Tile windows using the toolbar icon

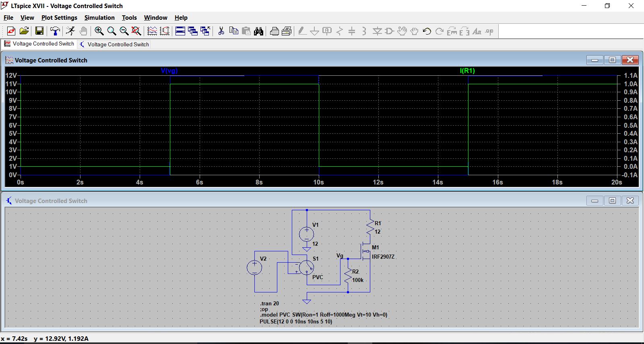tap(180, 31)
